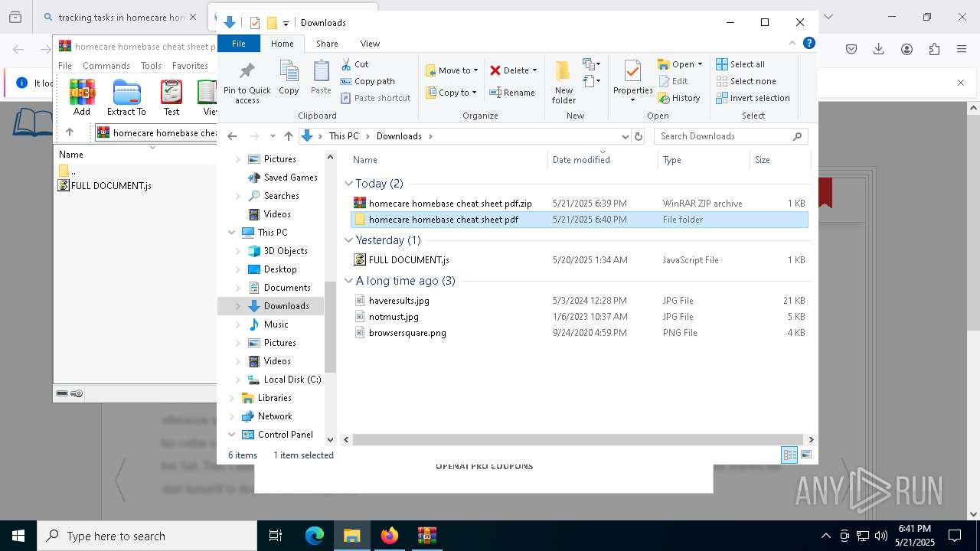Click Copy path in Clipboard group

coord(367,81)
